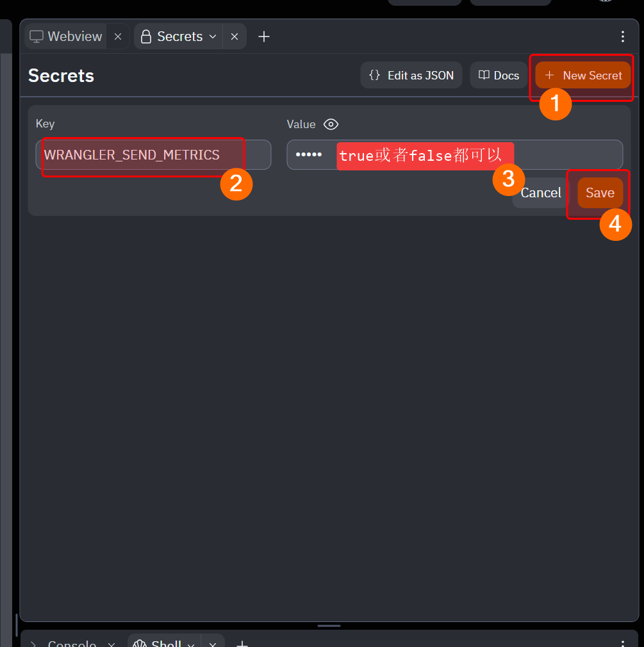Switch to the Webview tab

(x=67, y=37)
